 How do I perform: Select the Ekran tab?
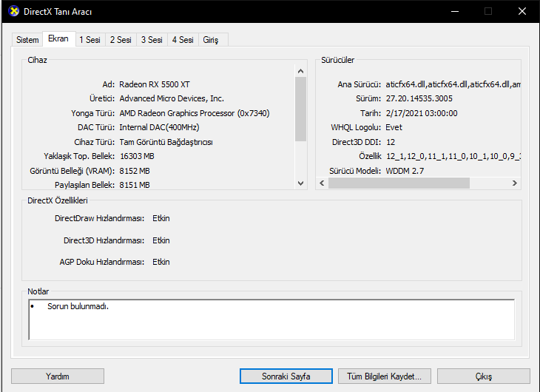[58, 38]
